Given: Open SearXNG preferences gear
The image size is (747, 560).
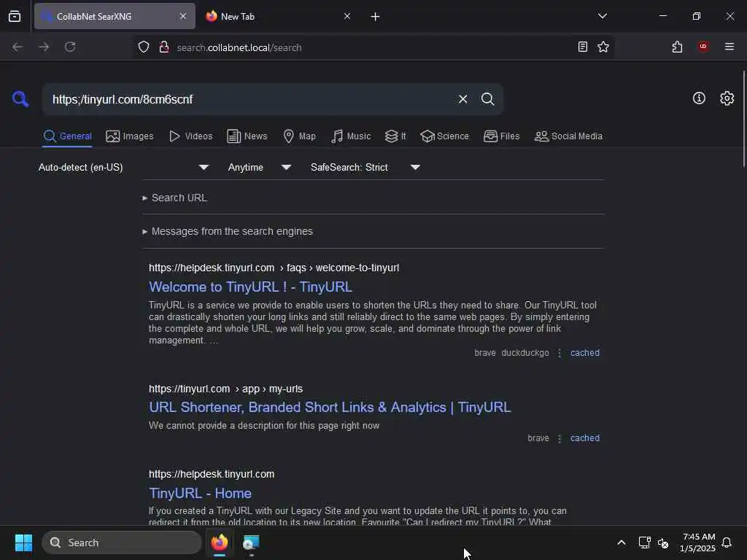Looking at the screenshot, I should (x=727, y=98).
